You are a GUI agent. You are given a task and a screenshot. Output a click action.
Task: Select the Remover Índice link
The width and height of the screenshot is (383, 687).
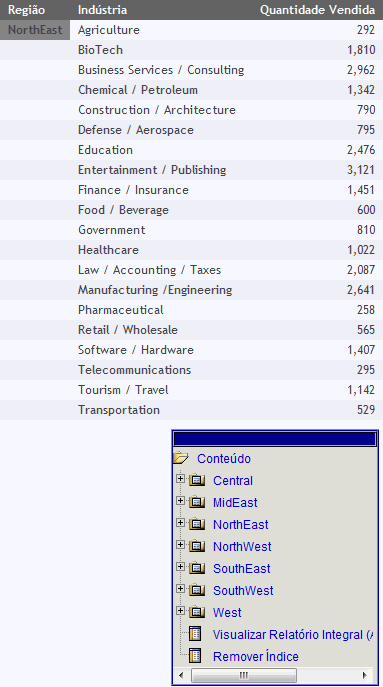256,656
